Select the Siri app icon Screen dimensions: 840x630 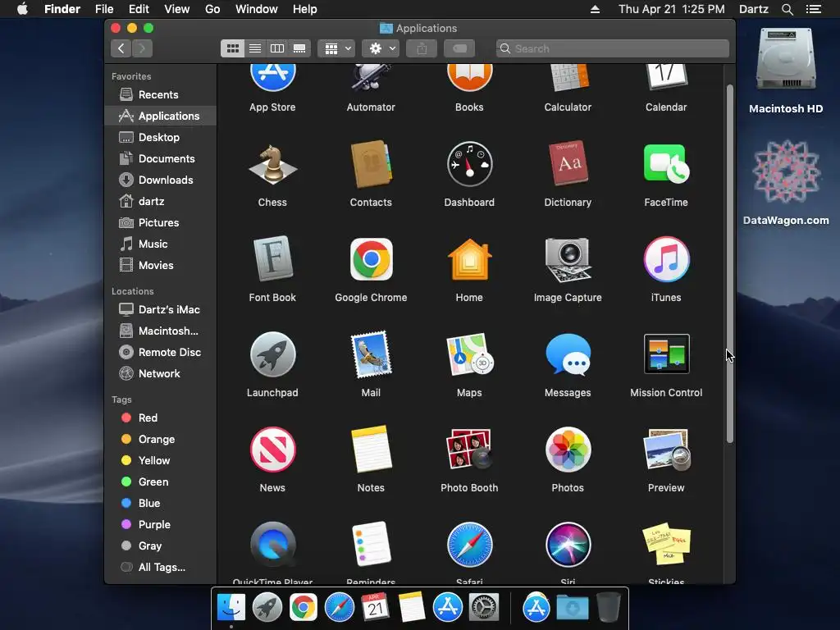point(568,545)
